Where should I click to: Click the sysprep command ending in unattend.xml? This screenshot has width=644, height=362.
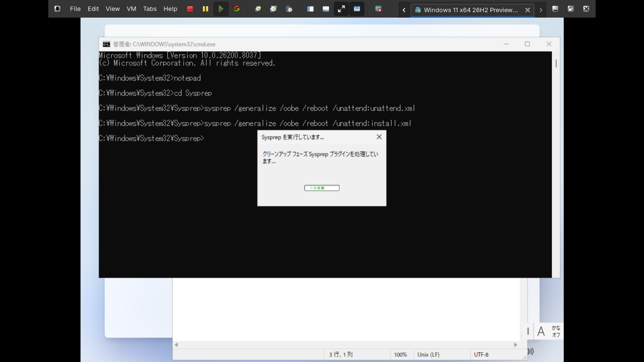pos(257,108)
